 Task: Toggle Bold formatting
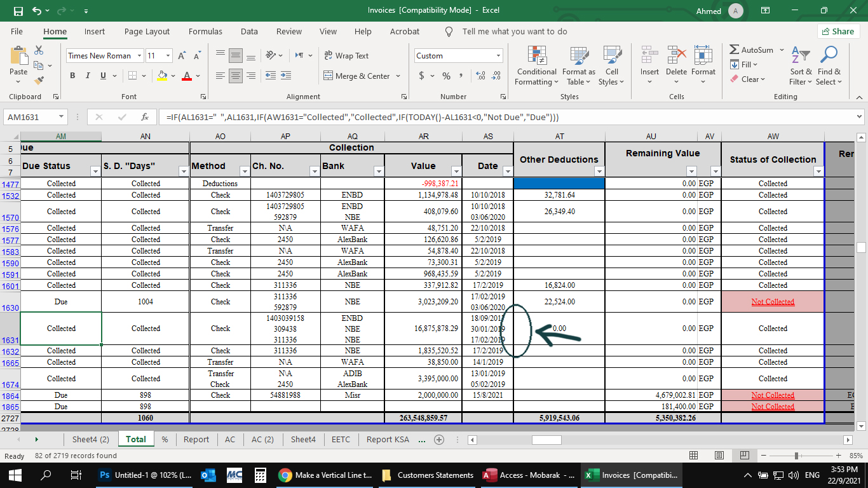pyautogui.click(x=72, y=76)
